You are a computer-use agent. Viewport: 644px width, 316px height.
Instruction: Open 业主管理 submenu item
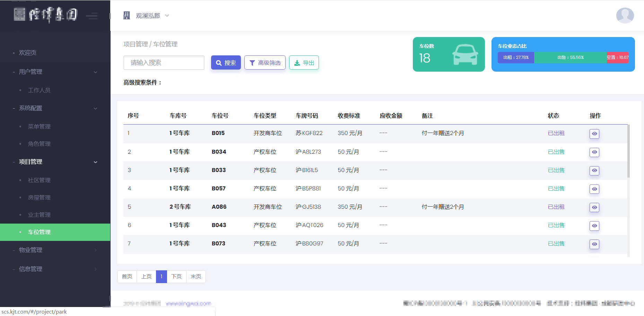click(39, 215)
